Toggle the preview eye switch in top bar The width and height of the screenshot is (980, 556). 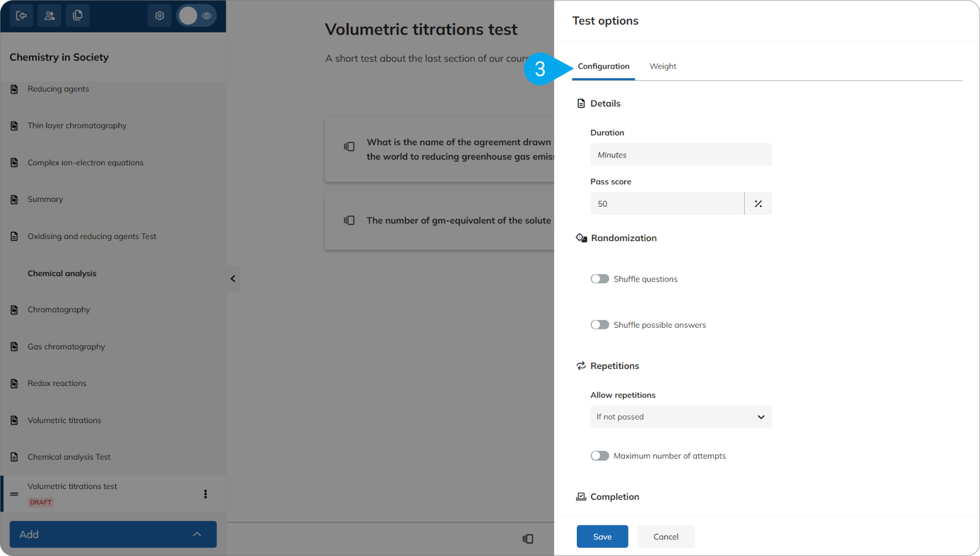tap(197, 16)
